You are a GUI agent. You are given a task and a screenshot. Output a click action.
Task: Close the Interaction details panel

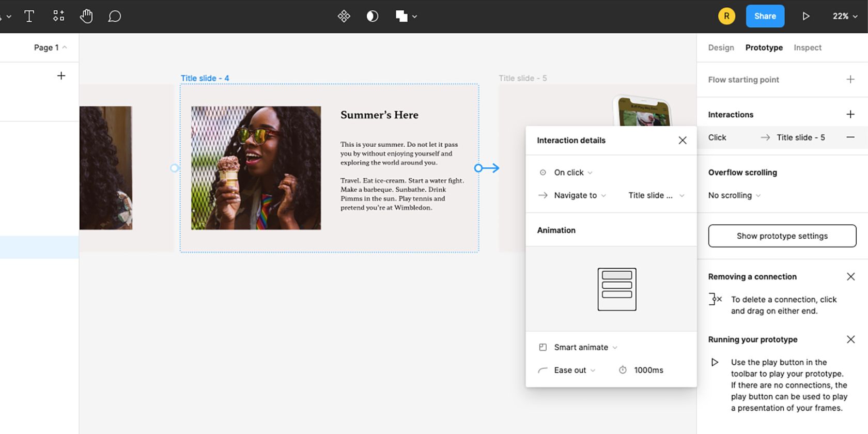pos(682,141)
